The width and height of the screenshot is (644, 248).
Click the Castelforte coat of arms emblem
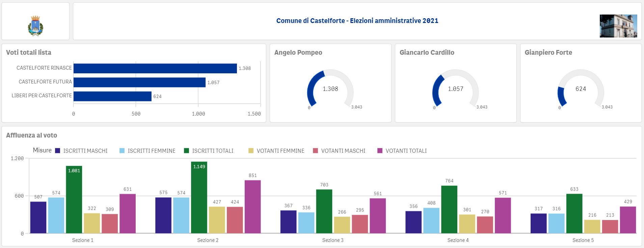click(x=35, y=26)
